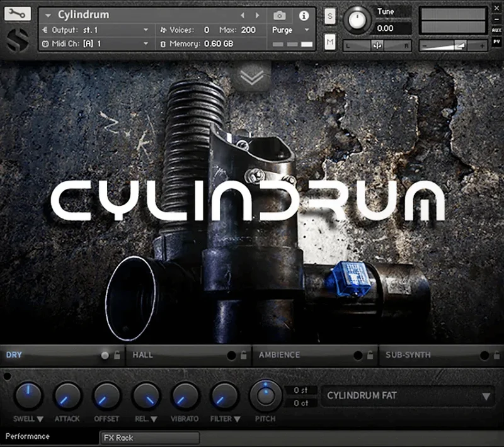504x447 pixels.
Task: Click the output routing icon beside Output
Action: tap(45, 30)
